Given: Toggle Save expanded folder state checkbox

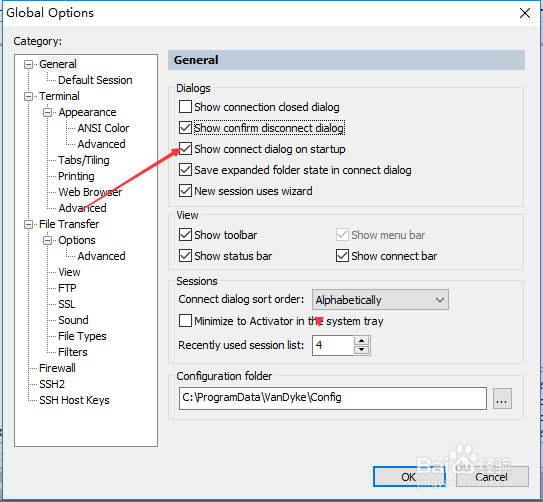Looking at the screenshot, I should (185, 170).
